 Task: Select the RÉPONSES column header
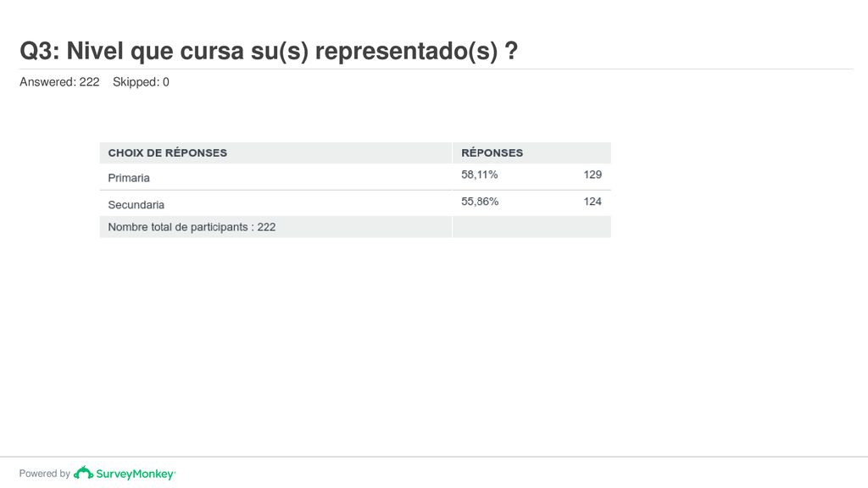pos(492,152)
